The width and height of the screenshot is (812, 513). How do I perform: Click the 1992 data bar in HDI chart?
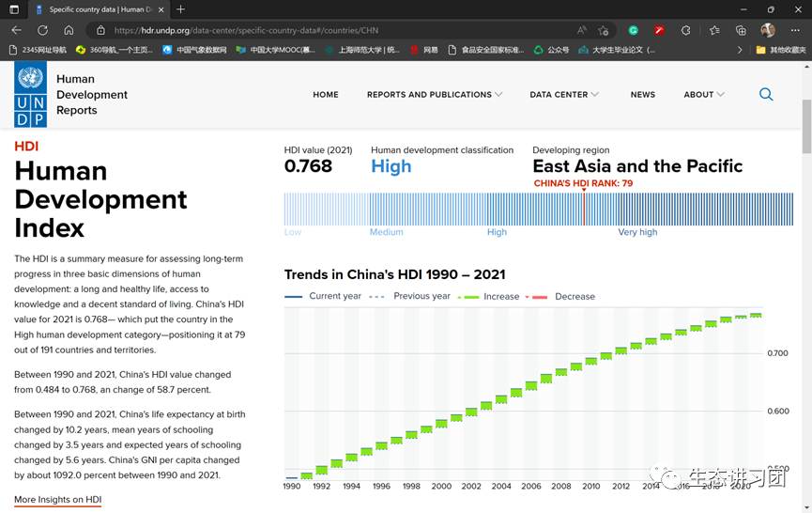[x=322, y=470]
